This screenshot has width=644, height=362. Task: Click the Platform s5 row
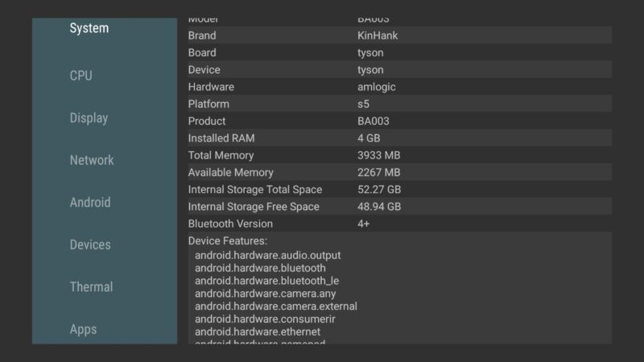(x=398, y=104)
